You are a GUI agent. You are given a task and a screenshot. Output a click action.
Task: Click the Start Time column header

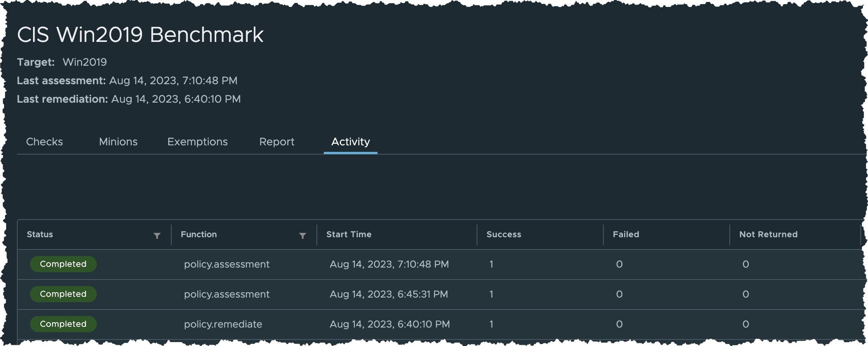349,235
